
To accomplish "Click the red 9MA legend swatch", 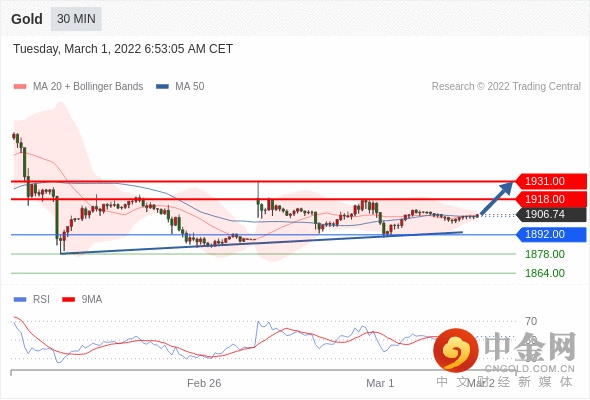I will 68,300.
